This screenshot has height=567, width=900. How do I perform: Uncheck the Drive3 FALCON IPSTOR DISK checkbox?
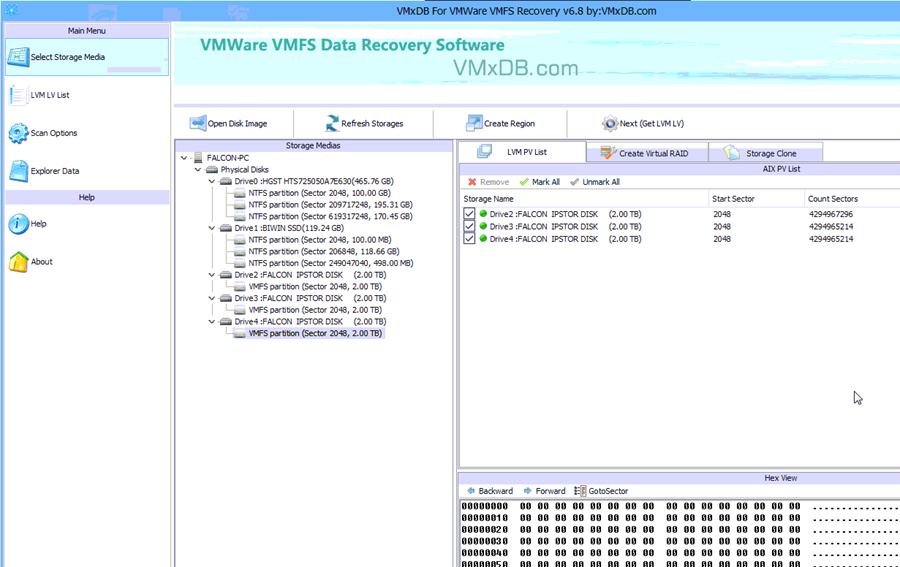(469, 227)
